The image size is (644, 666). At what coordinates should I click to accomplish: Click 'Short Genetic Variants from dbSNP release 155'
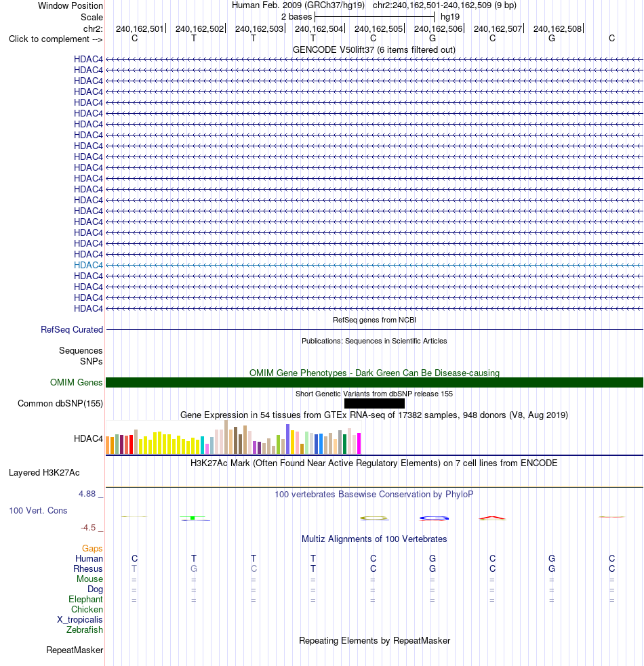coord(374,394)
